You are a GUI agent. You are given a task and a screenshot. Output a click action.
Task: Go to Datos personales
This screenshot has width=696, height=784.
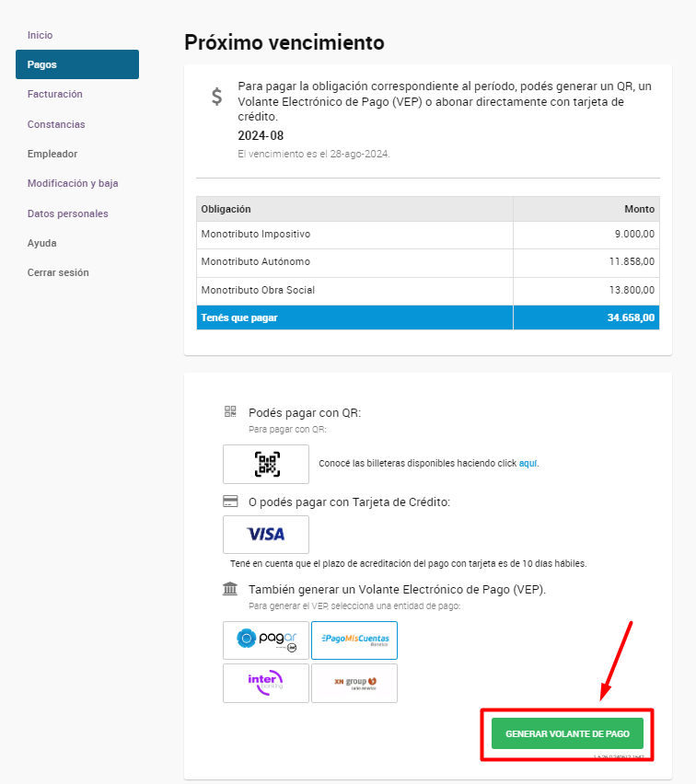point(67,213)
